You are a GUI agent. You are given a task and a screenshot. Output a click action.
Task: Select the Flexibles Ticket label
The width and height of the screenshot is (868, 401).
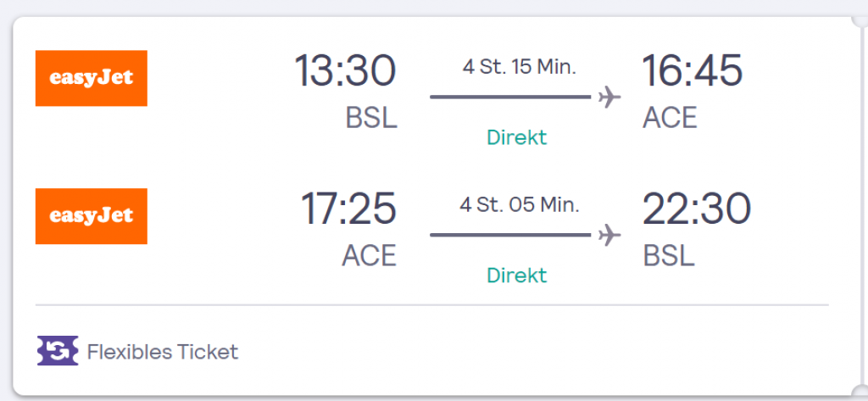163,351
